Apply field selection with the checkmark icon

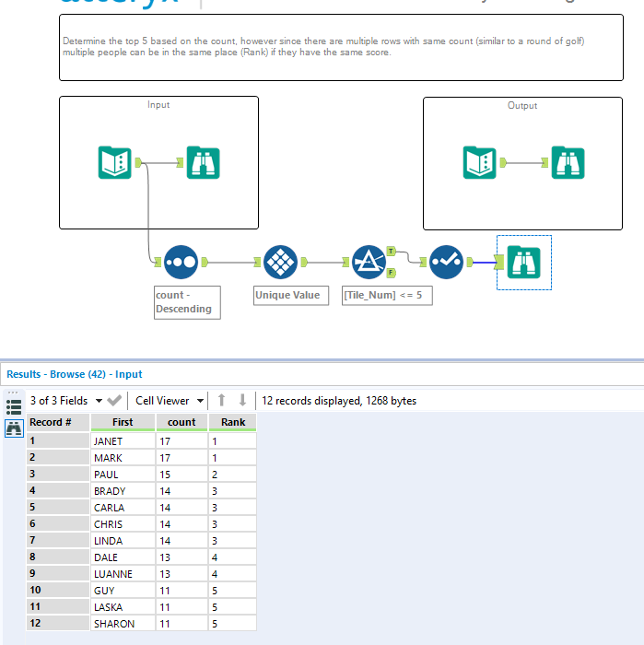(x=114, y=400)
